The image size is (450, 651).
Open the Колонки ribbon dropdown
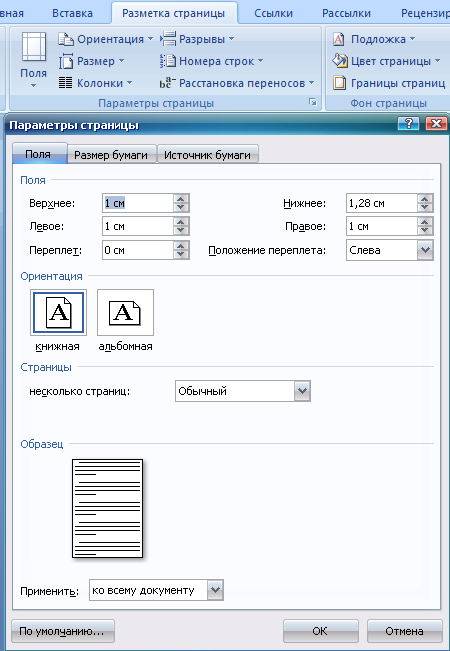(95, 83)
